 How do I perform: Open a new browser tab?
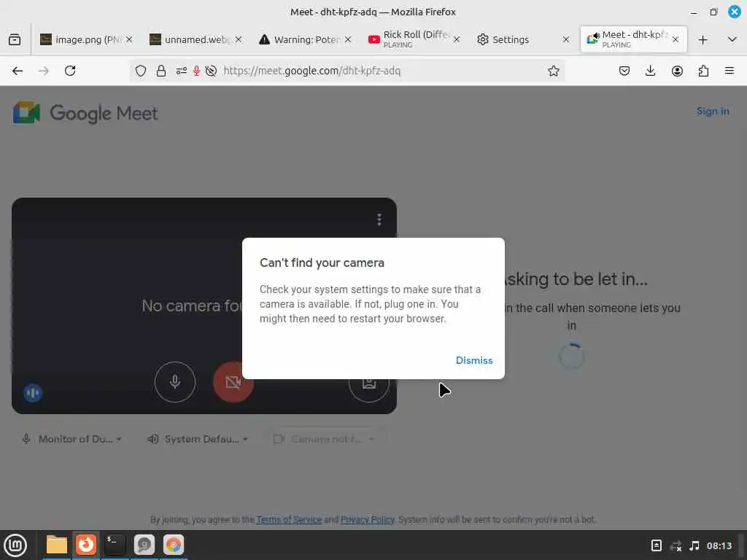[x=703, y=39]
